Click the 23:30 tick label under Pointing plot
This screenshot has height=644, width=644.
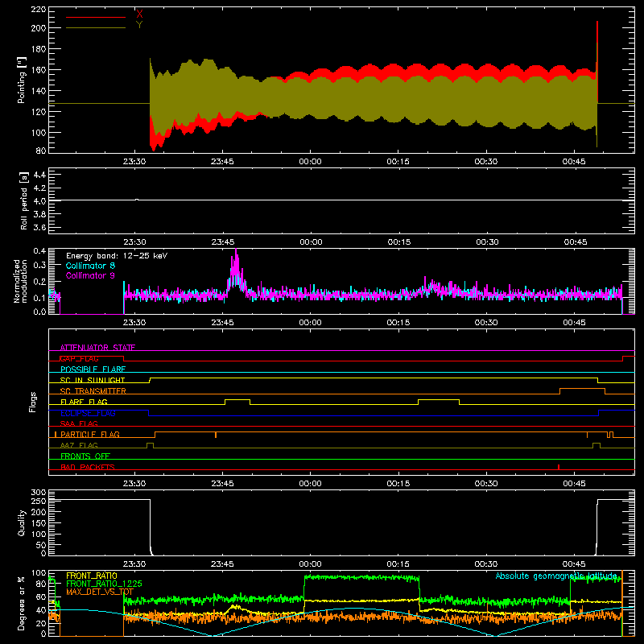[x=134, y=162]
